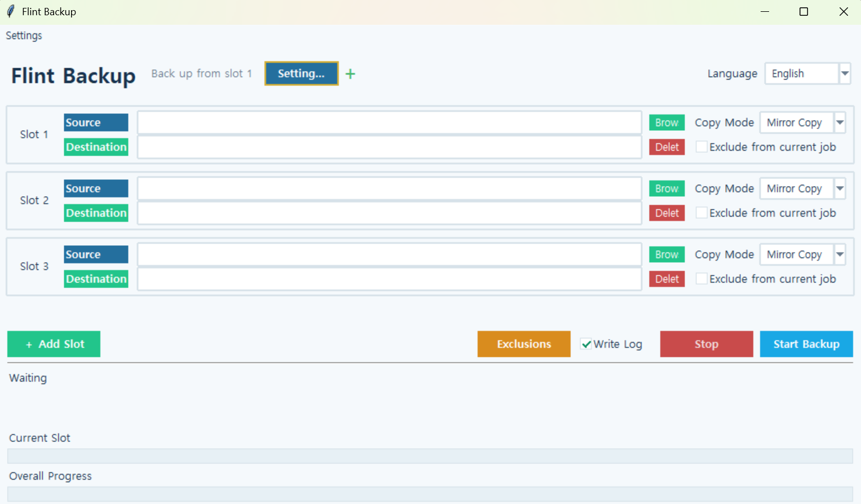Image resolution: width=861 pixels, height=504 pixels.
Task: Click the red Delet button for Slot 3
Action: [666, 279]
